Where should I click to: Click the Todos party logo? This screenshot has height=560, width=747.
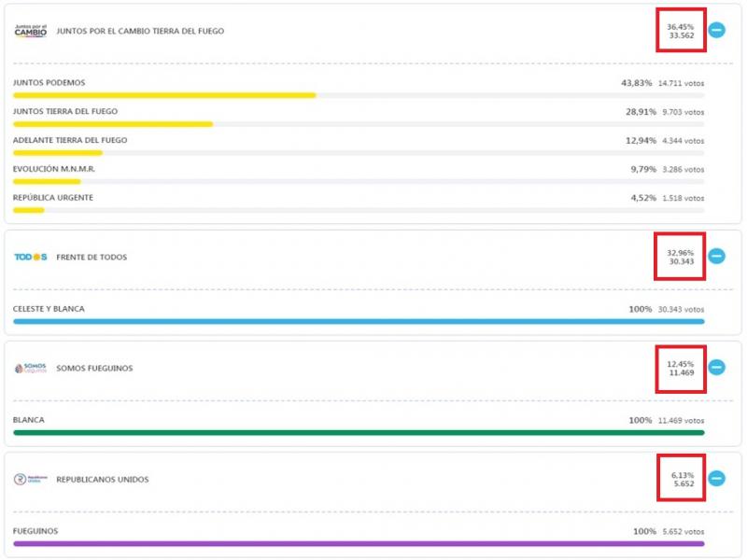pos(31,258)
